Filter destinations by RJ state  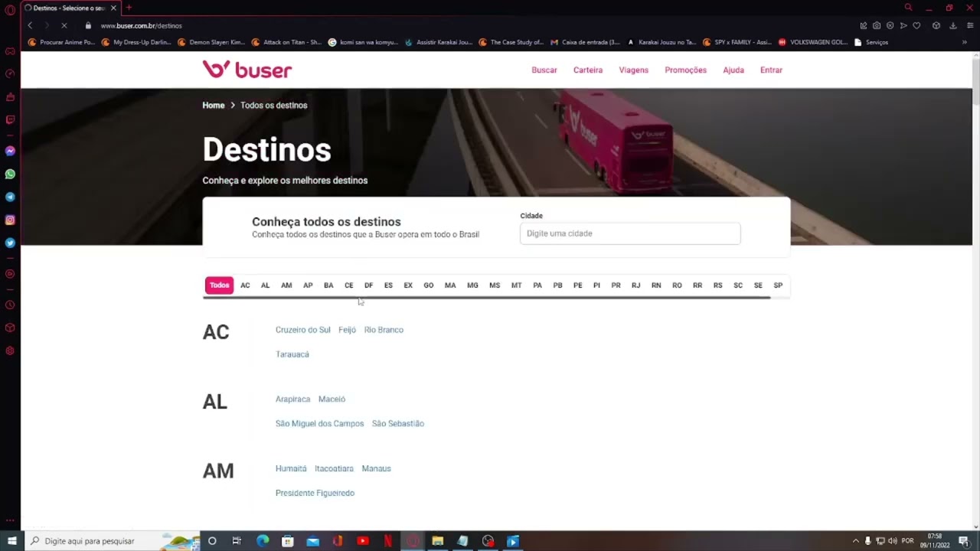pyautogui.click(x=635, y=285)
